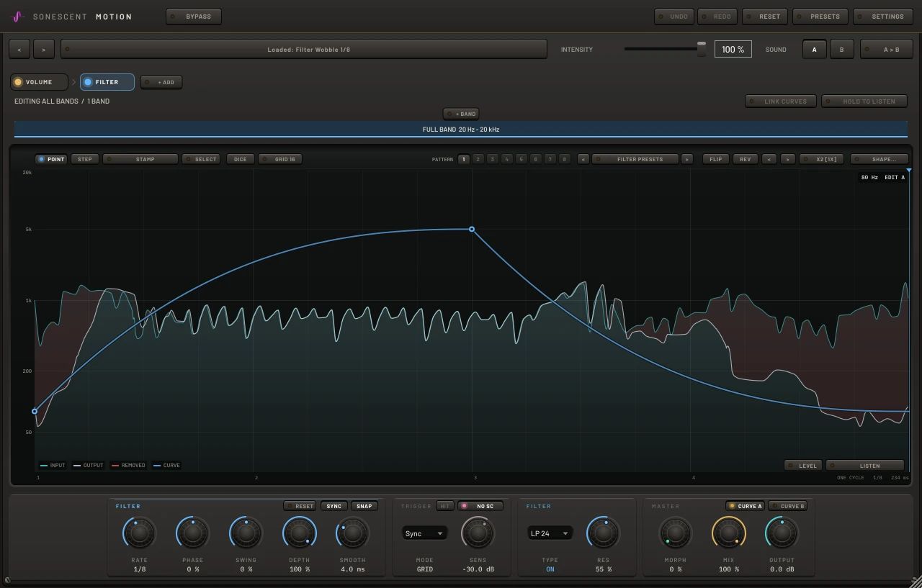Image resolution: width=922 pixels, height=588 pixels.
Task: Toggle the No SC sidechain button
Action: [x=480, y=506]
